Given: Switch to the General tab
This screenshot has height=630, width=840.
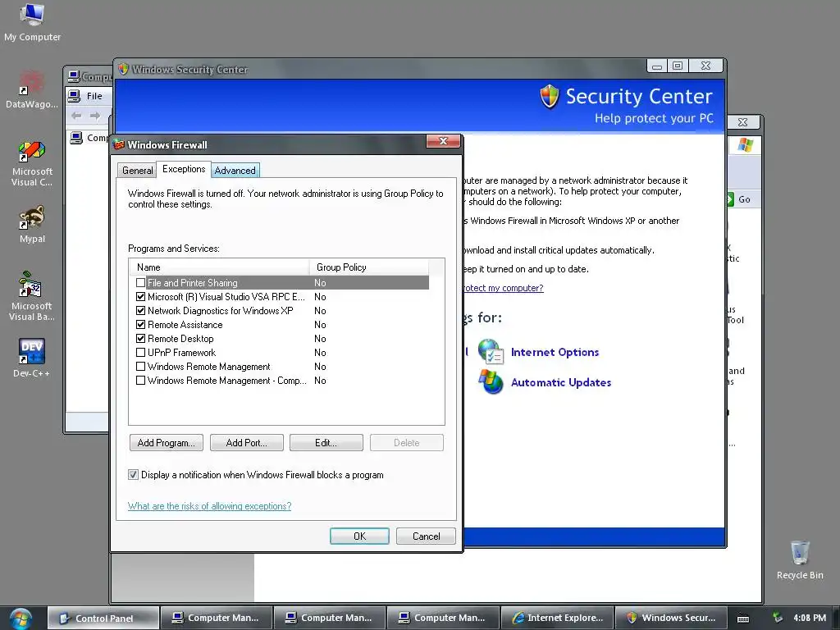Looking at the screenshot, I should point(137,171).
